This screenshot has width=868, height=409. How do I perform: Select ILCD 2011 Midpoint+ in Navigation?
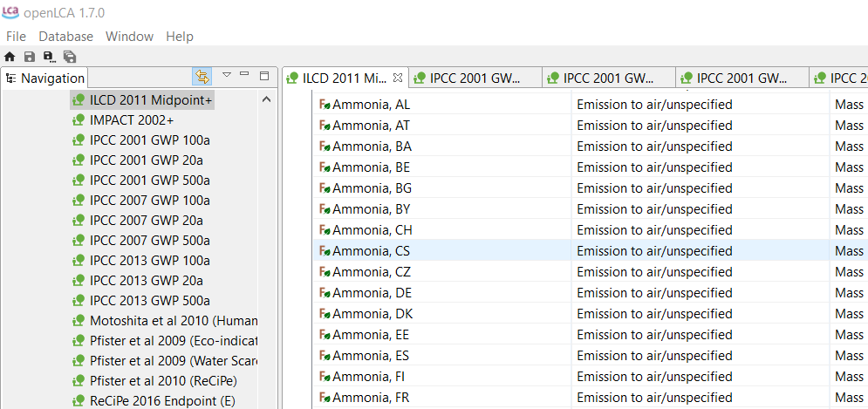click(x=142, y=100)
